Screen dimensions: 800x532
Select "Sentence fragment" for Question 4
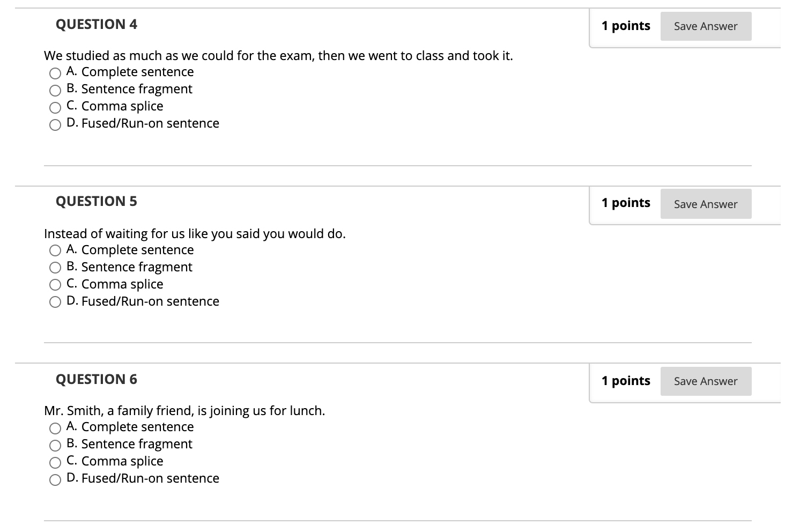55,90
